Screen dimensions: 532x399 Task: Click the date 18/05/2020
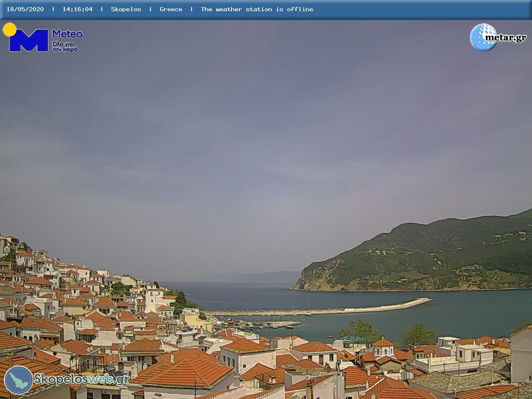click(x=25, y=9)
